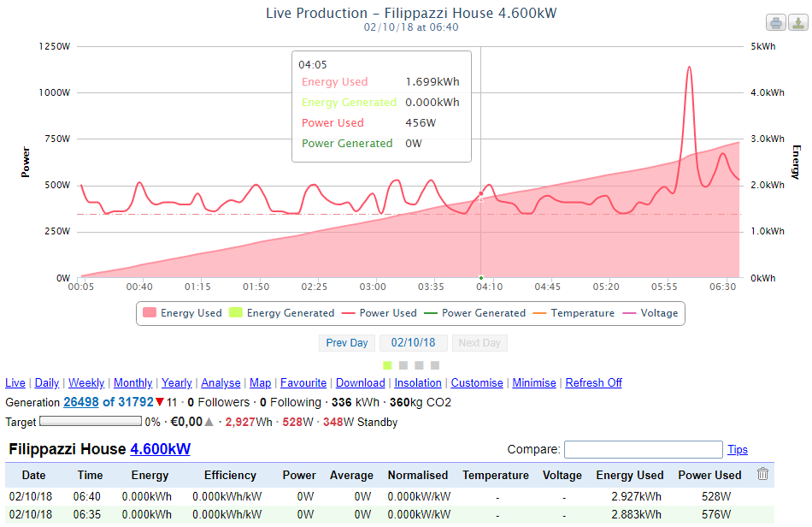Open the Yearly view link
The width and height of the screenshot is (812, 527).
(177, 383)
